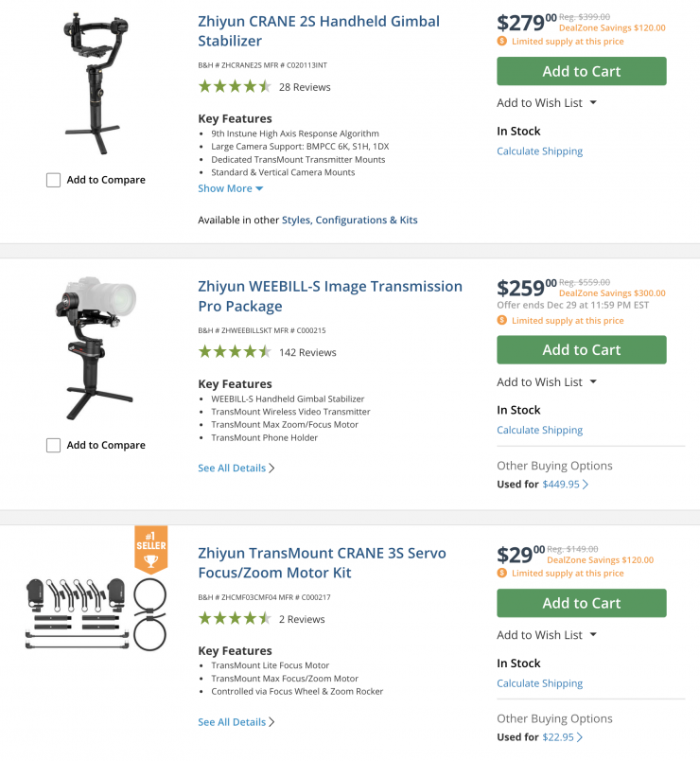This screenshot has width=700, height=761.
Task: Click limited supply dollar icon for CRANE 3S kit
Action: click(x=502, y=574)
